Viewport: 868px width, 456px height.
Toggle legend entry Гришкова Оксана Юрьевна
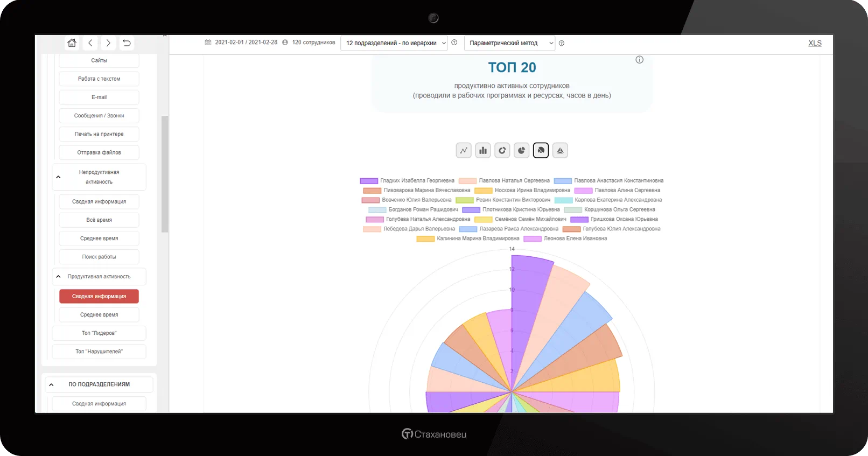[614, 220]
